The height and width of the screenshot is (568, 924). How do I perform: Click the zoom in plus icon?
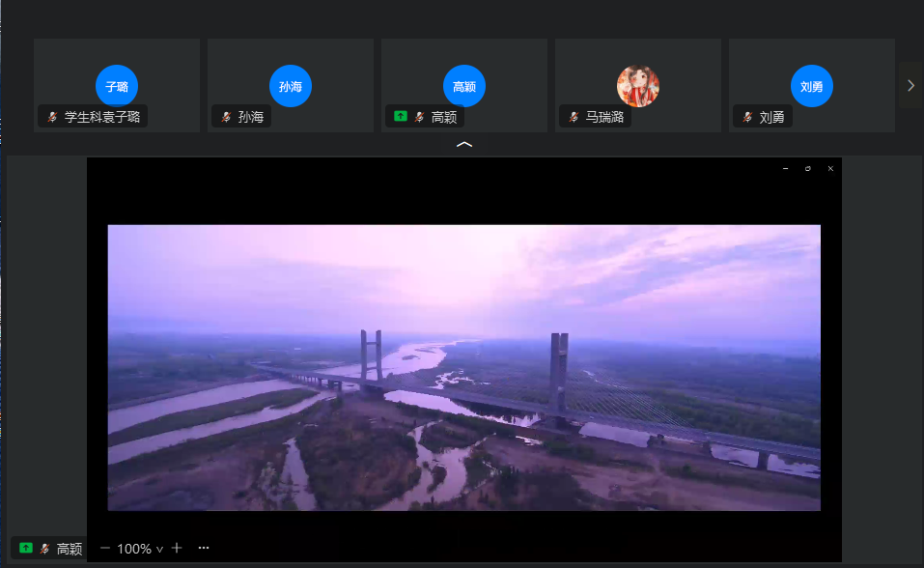[x=177, y=548]
